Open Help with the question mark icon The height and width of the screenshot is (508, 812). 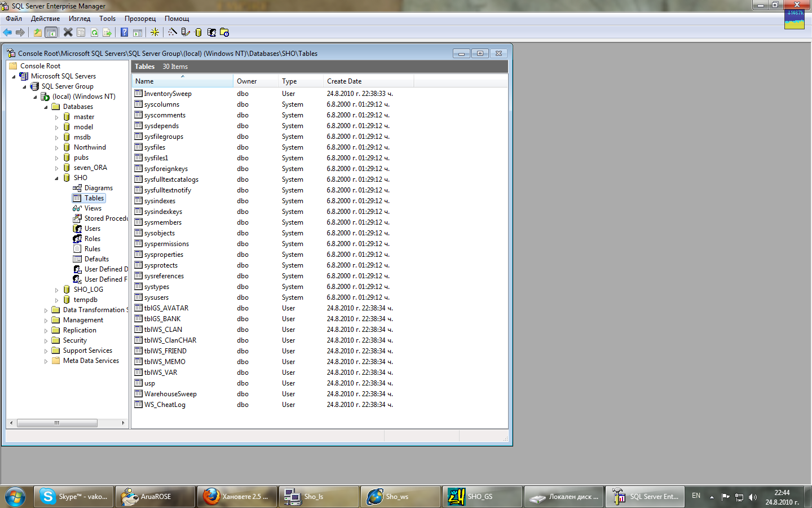124,33
